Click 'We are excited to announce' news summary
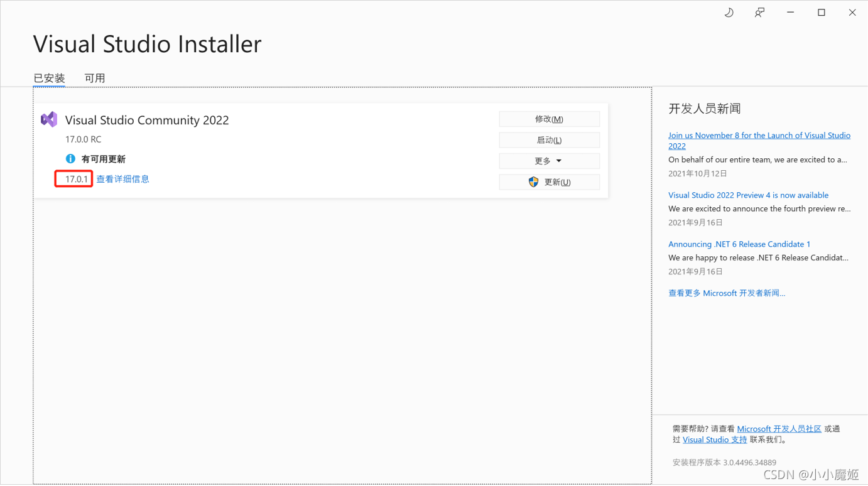The image size is (868, 486). tap(759, 208)
